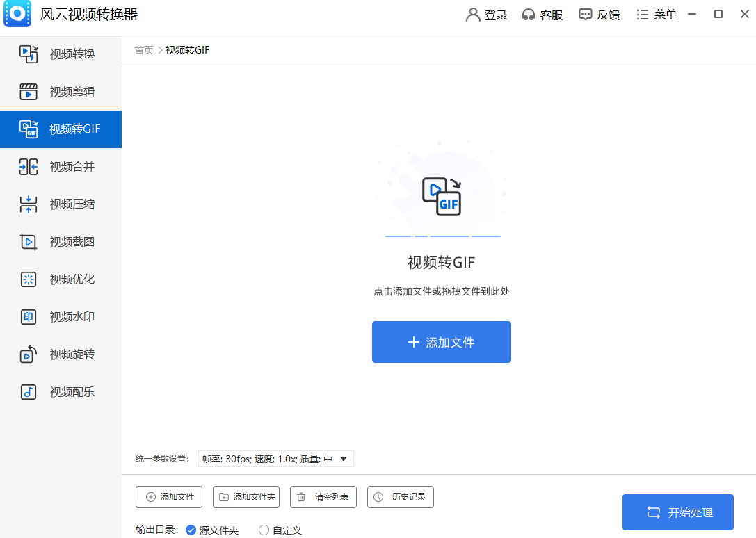Clear the file list via 清空列表
756x538 pixels.
click(x=323, y=497)
